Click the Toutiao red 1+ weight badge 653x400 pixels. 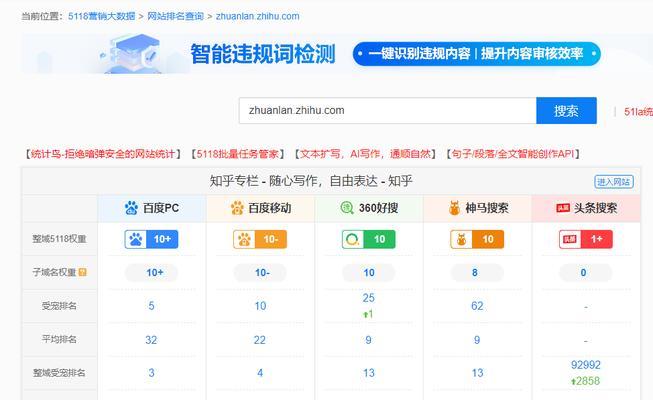[586, 239]
